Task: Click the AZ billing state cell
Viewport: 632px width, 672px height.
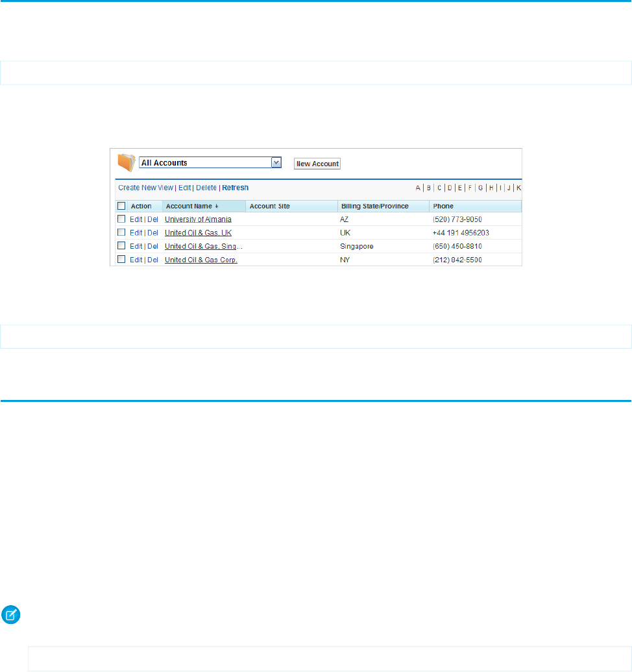Action: tap(345, 219)
